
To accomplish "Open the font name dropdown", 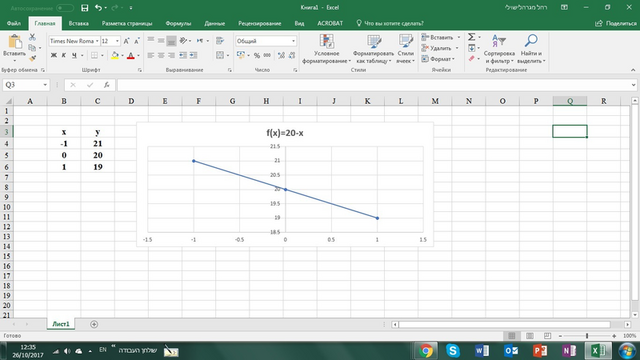I will 97,41.
